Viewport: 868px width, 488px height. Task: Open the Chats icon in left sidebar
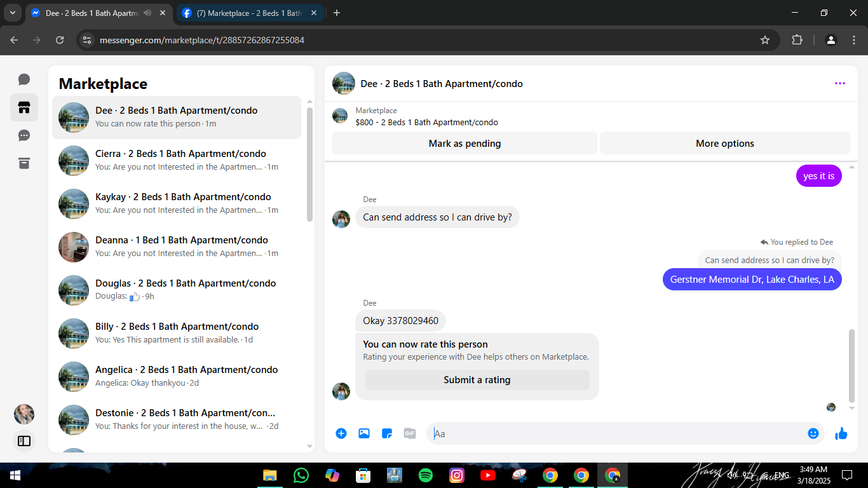coord(24,79)
